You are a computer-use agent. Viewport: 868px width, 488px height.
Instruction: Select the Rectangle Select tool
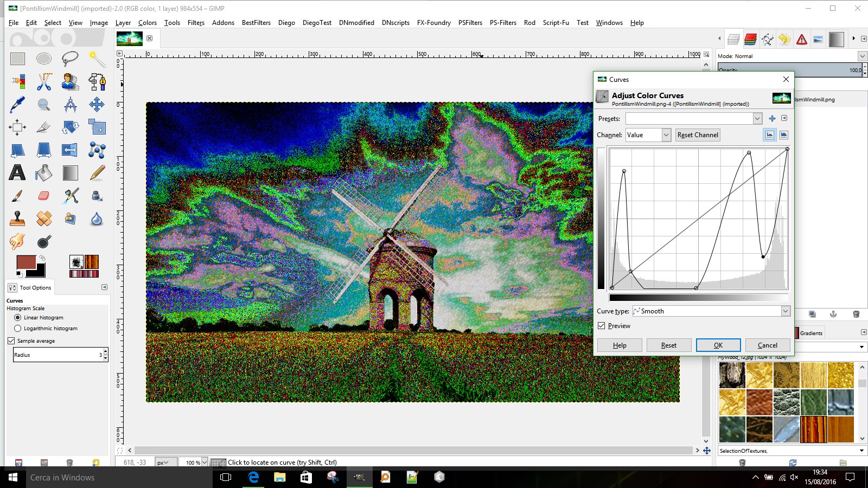point(17,59)
